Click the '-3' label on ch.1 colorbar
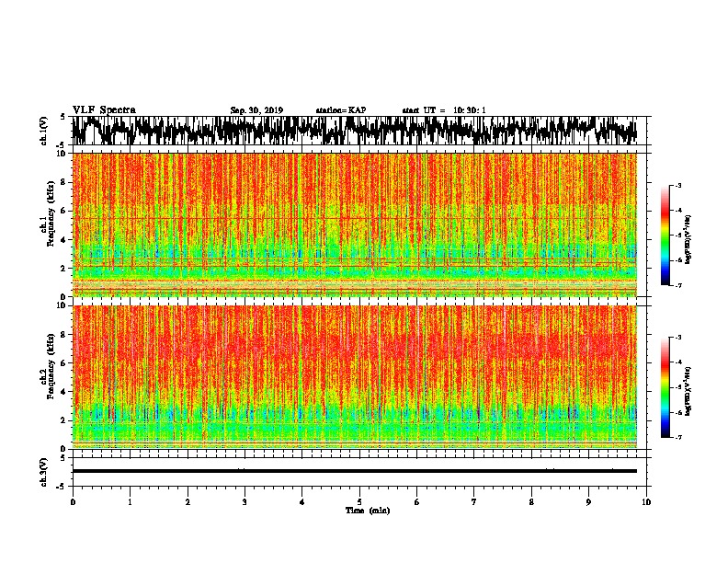The width and height of the screenshot is (728, 563). click(678, 185)
